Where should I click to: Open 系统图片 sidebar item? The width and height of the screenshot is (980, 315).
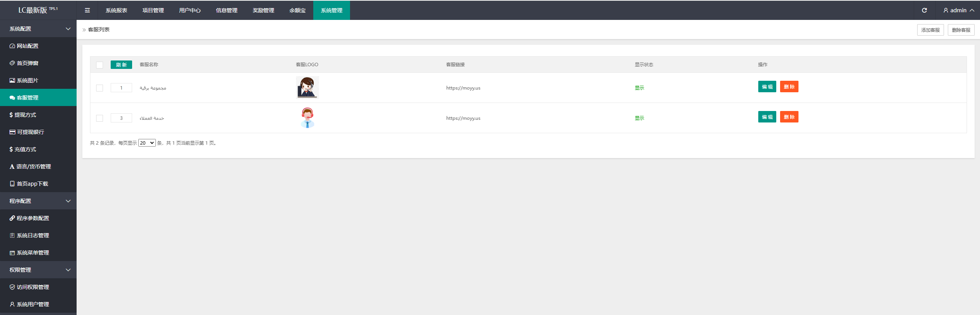pos(28,80)
